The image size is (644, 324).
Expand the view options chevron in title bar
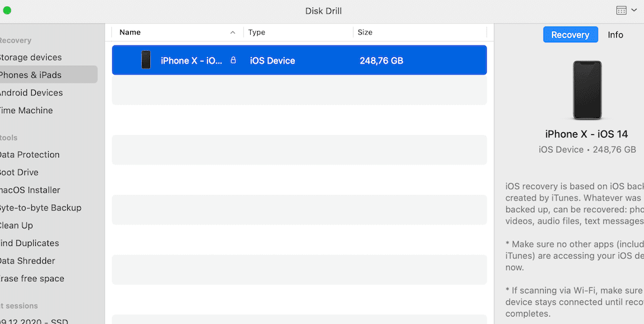634,11
